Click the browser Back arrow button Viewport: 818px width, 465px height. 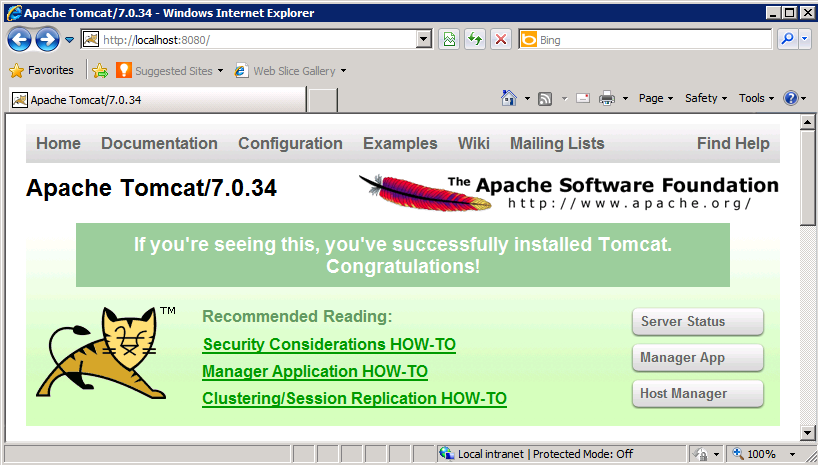tap(19, 40)
